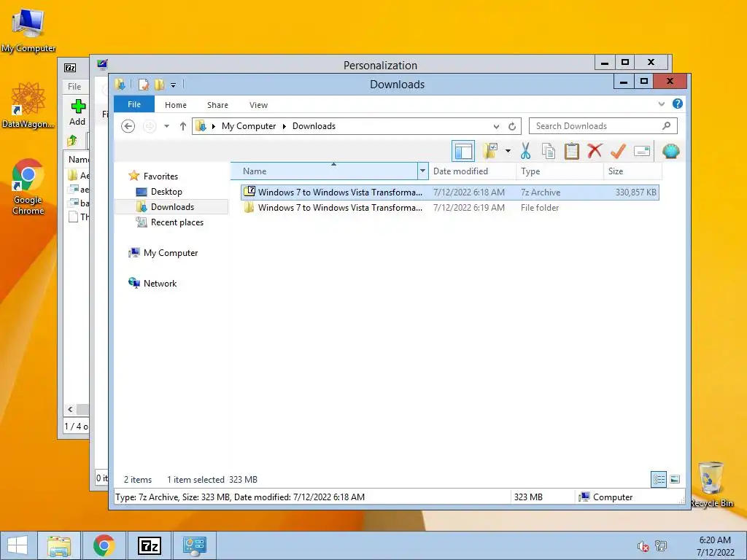This screenshot has width=747, height=560.
Task: Click the network tray icon
Action: pos(661,545)
